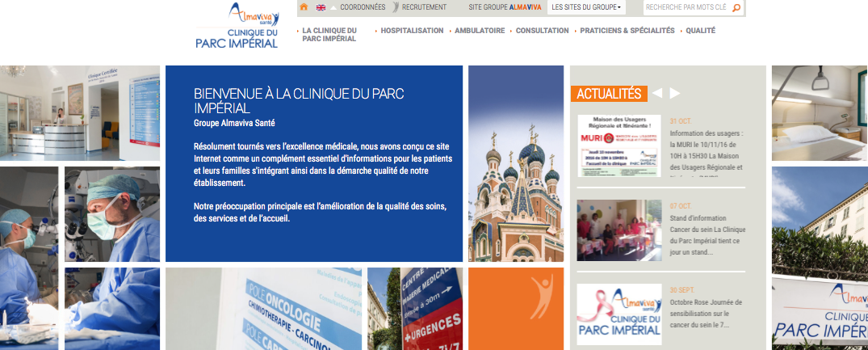Screen dimensions: 868x350
Task: Click the orange tile with figure icon
Action: (x=516, y=309)
